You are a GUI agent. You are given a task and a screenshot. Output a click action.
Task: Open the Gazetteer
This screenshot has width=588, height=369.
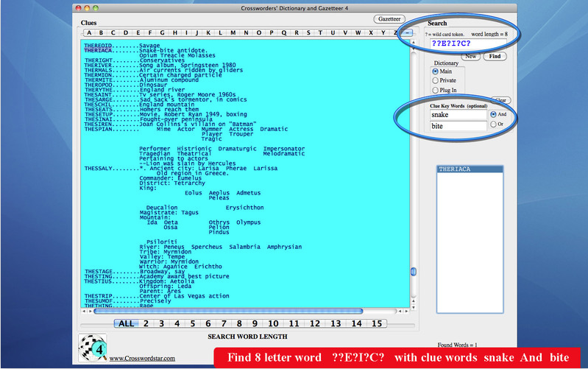pos(389,18)
